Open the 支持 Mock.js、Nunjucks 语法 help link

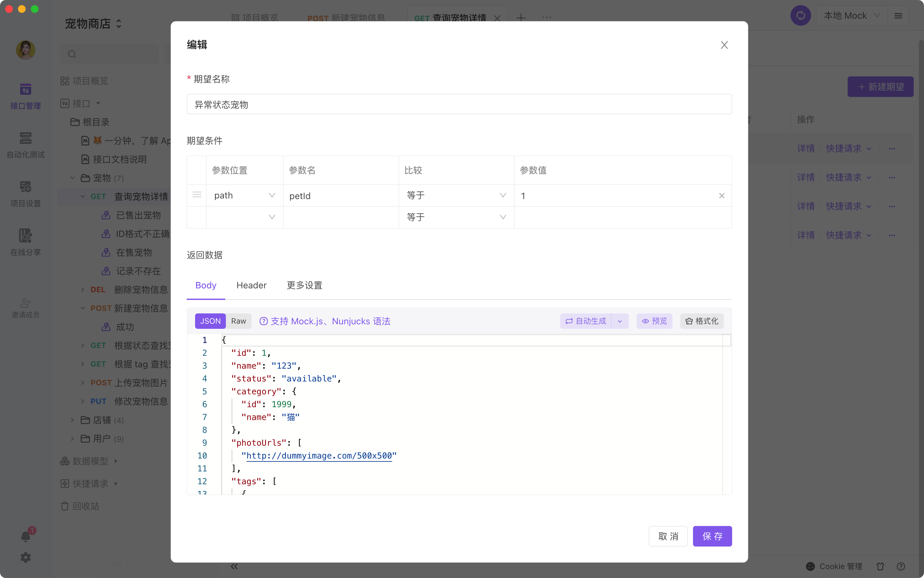(325, 321)
